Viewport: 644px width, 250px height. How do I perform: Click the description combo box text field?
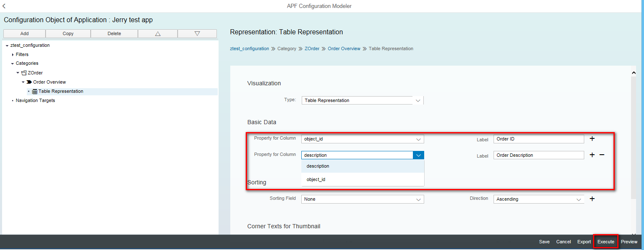click(357, 155)
